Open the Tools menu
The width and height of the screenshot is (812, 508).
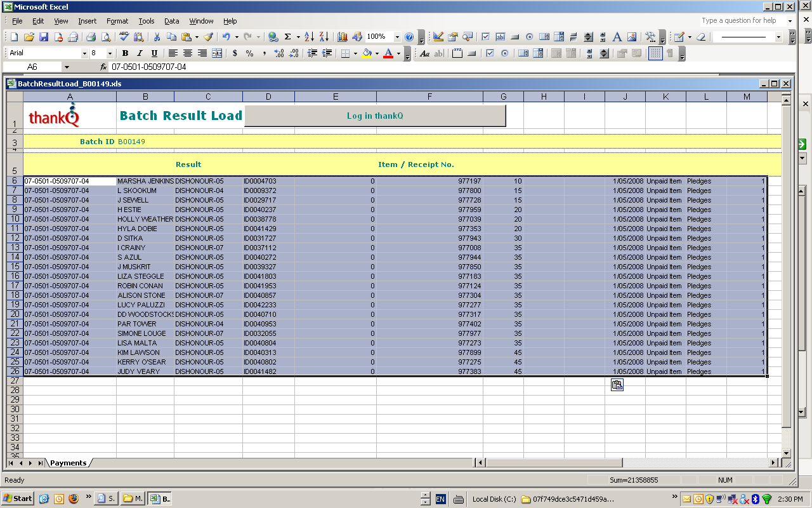(x=147, y=21)
